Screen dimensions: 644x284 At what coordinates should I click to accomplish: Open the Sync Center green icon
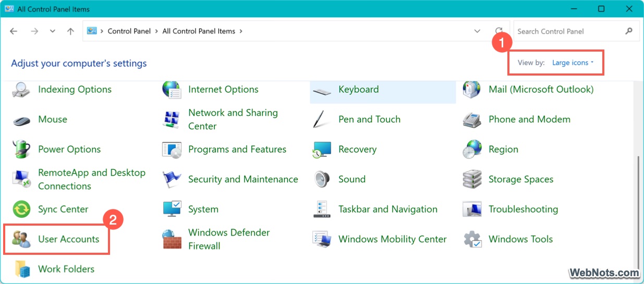[x=21, y=209]
